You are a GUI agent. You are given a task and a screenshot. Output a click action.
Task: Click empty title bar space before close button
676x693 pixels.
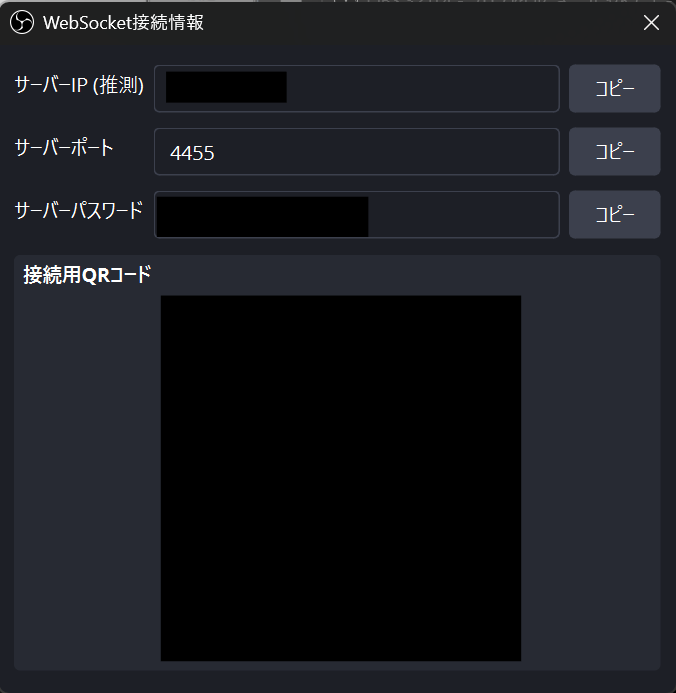click(x=420, y=23)
